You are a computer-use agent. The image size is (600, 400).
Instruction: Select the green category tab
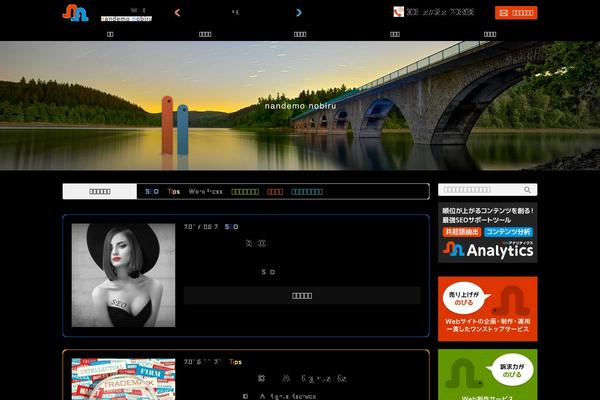point(245,191)
